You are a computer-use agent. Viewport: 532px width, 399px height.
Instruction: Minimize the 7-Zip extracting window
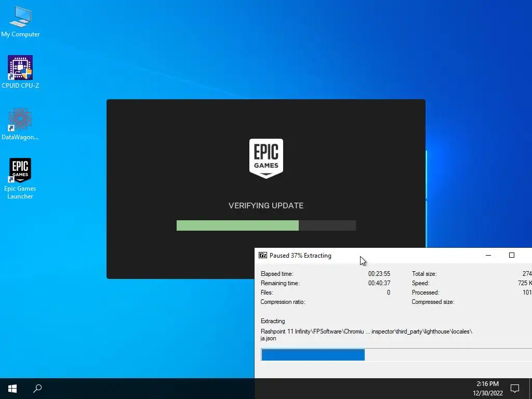[x=488, y=256]
